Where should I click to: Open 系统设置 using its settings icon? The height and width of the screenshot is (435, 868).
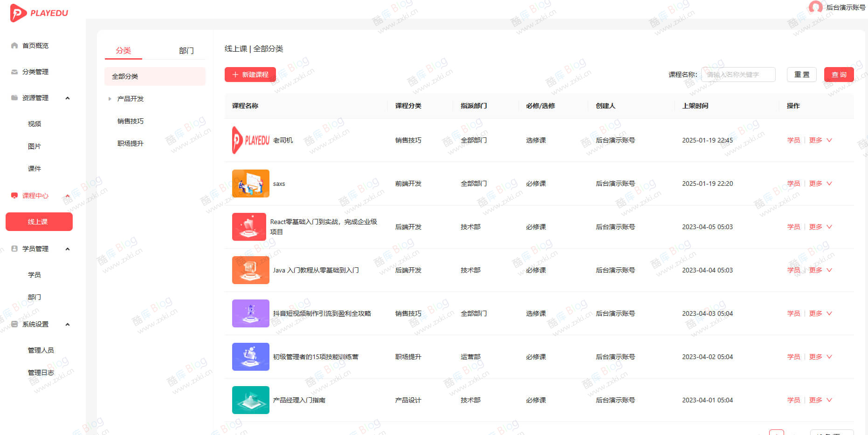[14, 324]
